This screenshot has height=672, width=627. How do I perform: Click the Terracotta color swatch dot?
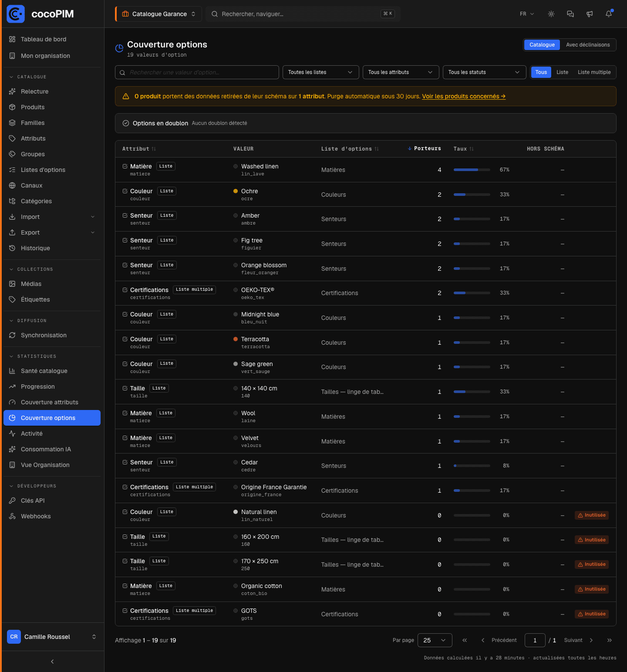pos(236,339)
